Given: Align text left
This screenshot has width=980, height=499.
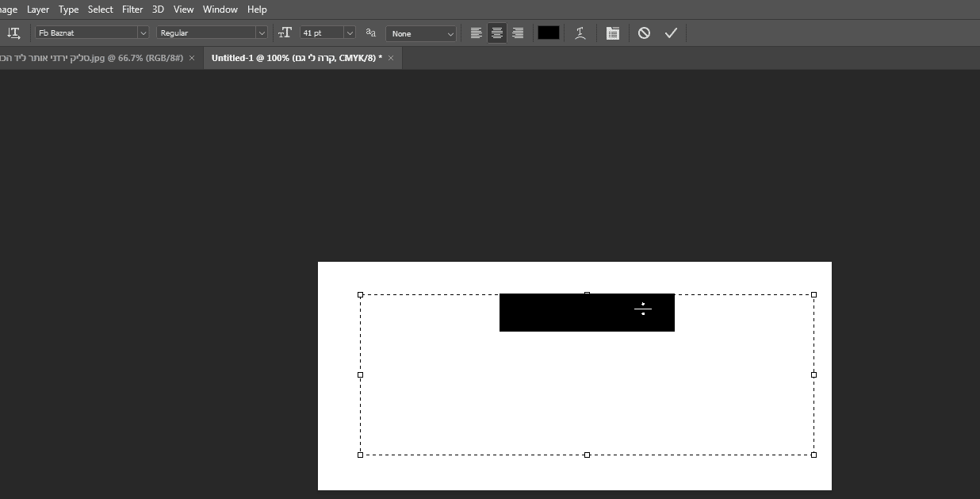Looking at the screenshot, I should (476, 33).
